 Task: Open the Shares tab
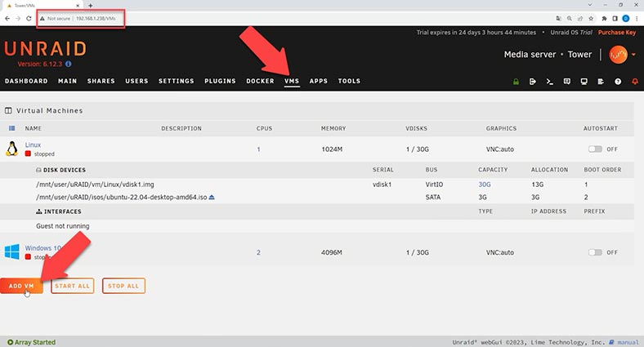click(101, 81)
